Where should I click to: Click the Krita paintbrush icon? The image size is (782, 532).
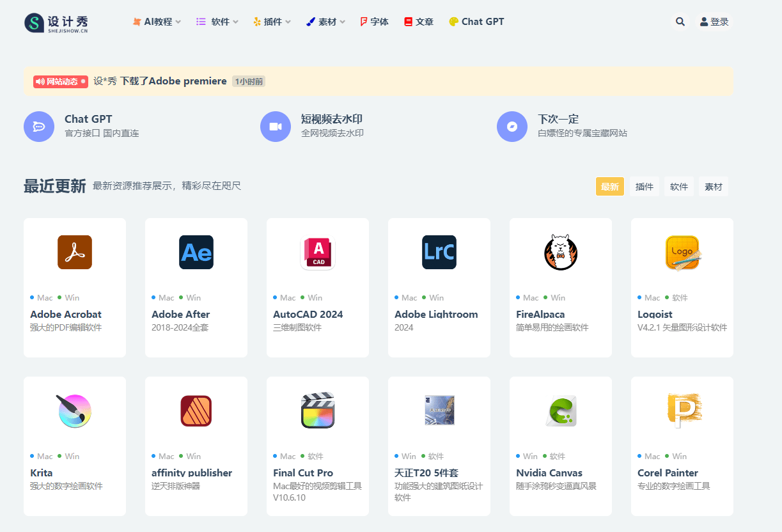[x=74, y=411]
